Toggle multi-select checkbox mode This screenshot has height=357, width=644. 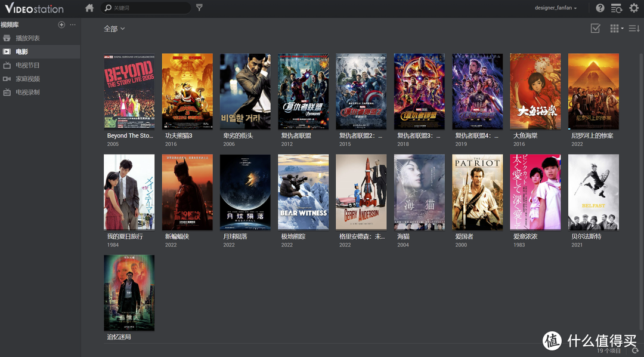coord(595,29)
